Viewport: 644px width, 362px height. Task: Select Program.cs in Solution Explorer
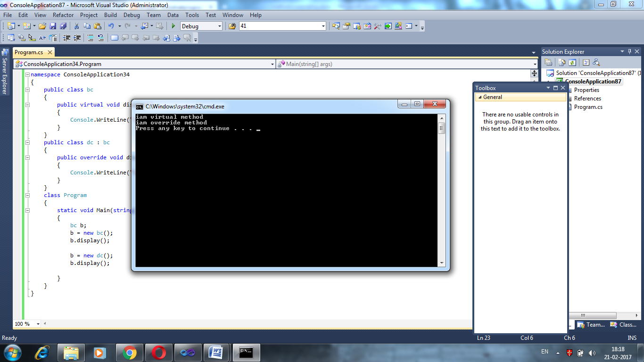point(589,107)
